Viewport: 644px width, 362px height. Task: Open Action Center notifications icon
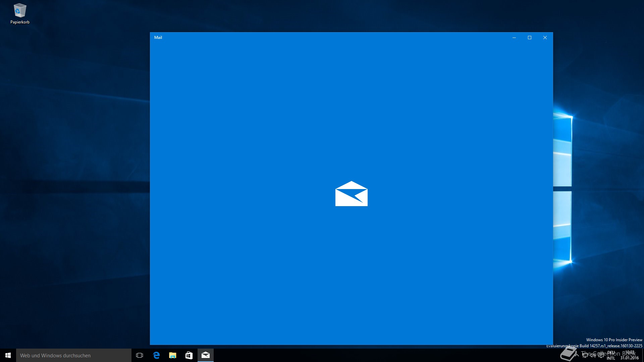(x=601, y=355)
